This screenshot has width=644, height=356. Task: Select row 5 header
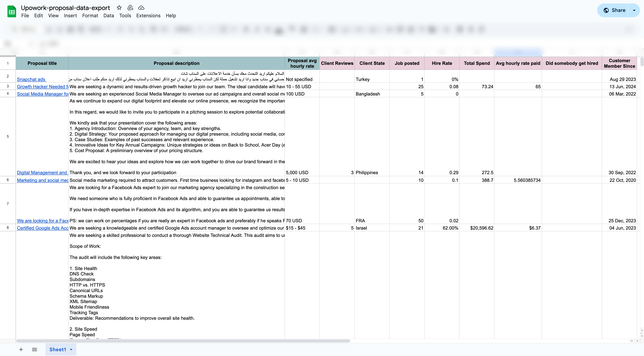(x=8, y=136)
